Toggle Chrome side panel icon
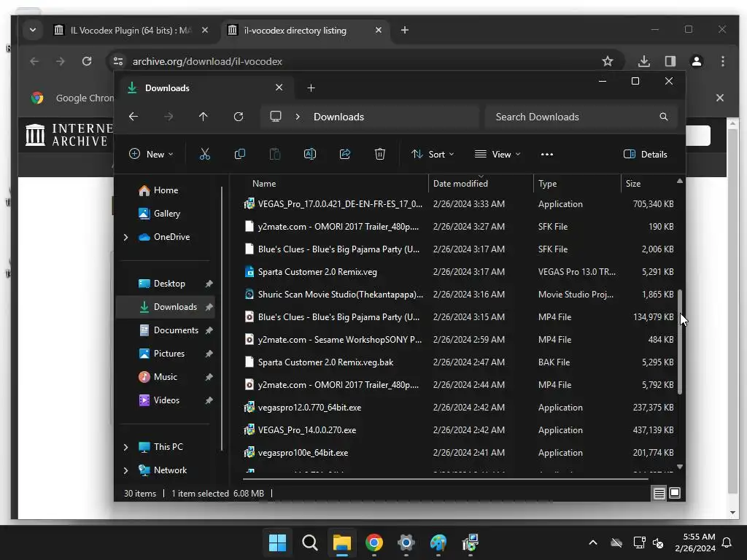This screenshot has width=747, height=560. (670, 61)
